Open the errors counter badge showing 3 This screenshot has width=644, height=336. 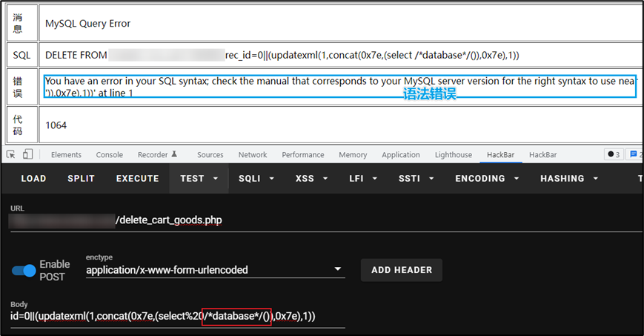point(614,154)
